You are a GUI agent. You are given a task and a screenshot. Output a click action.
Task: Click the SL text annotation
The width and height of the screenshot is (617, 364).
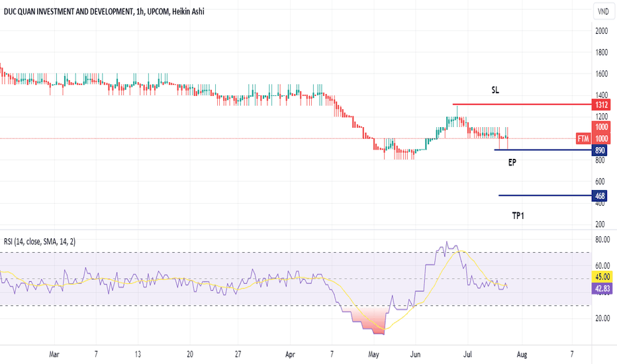tap(495, 90)
